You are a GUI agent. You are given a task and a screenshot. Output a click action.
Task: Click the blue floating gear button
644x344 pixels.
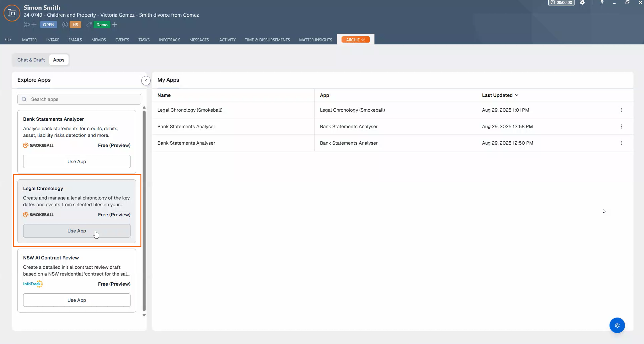[617, 325]
